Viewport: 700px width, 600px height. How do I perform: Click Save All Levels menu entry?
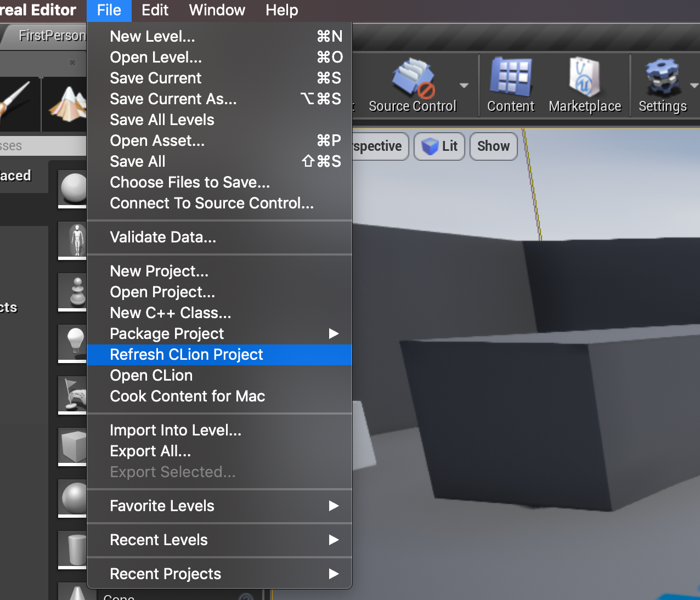coord(219,120)
